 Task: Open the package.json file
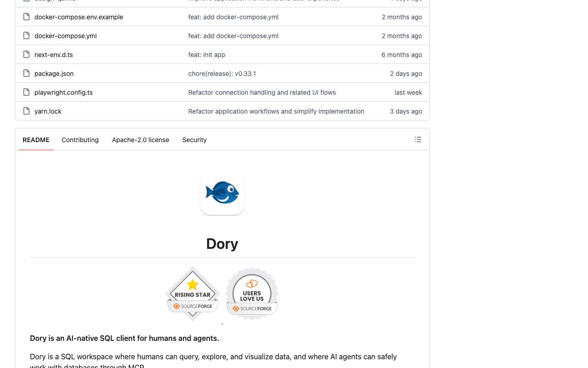pyautogui.click(x=54, y=74)
